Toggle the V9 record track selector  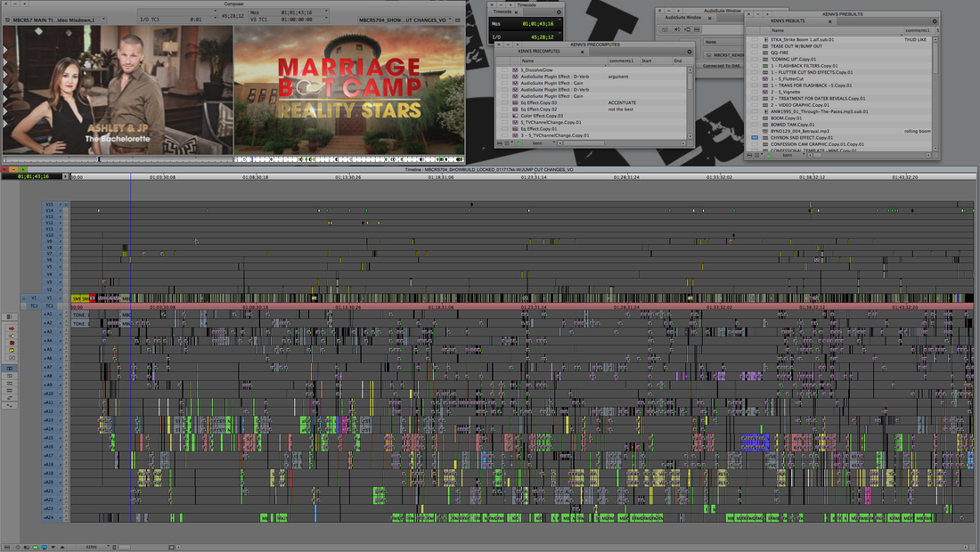click(x=49, y=241)
